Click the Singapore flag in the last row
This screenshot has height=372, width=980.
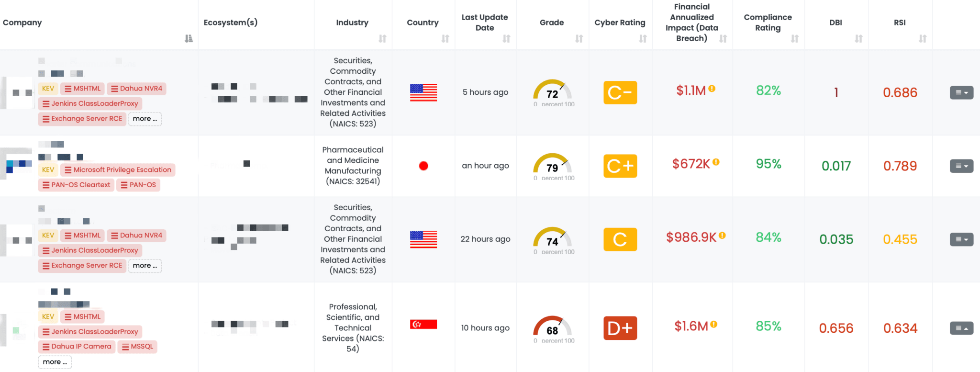pyautogui.click(x=423, y=324)
